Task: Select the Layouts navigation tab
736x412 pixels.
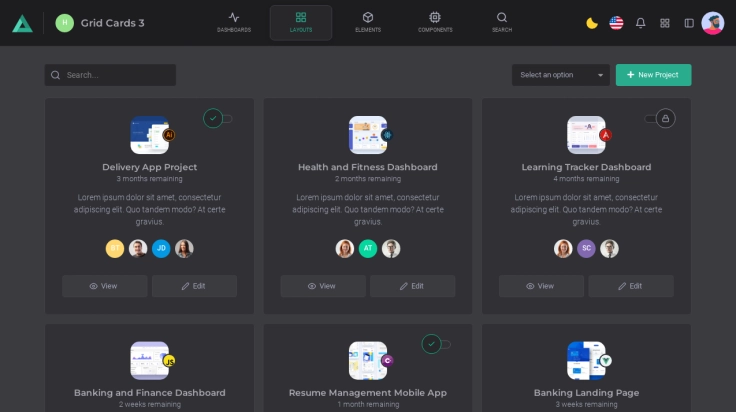Action: pyautogui.click(x=301, y=23)
